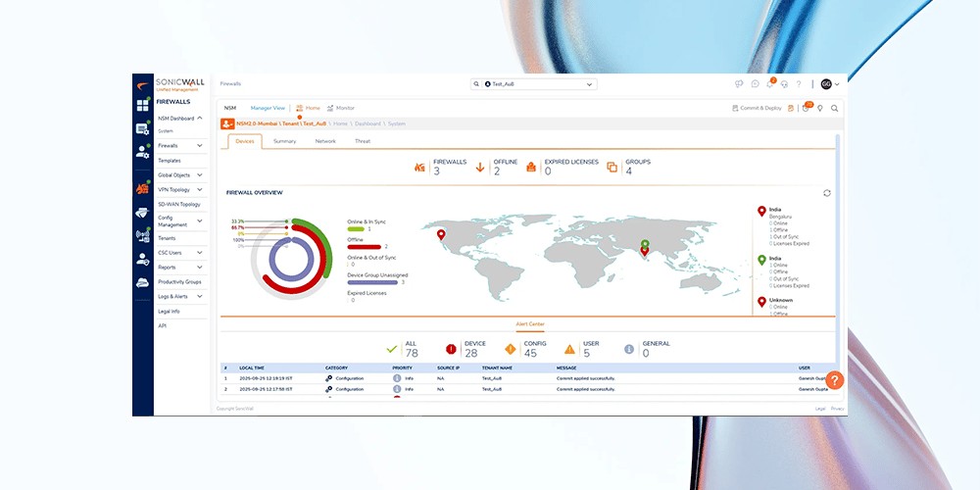This screenshot has height=490, width=980.
Task: Expand the VPN Topology menu
Action: [x=199, y=189]
